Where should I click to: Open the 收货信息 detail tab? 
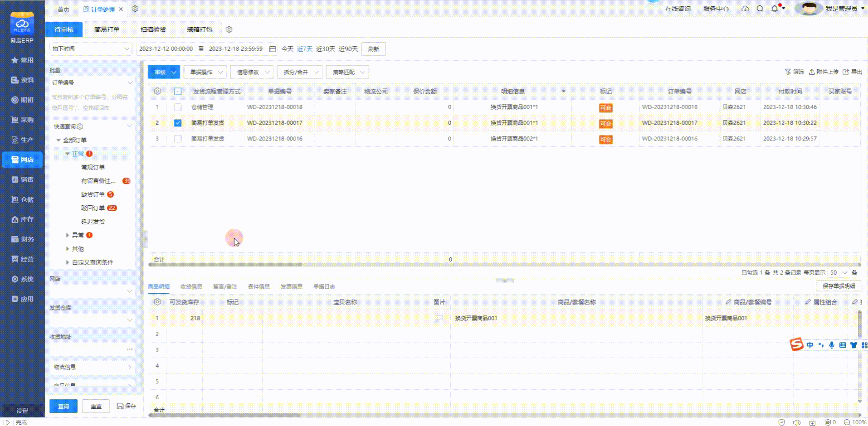[191, 286]
